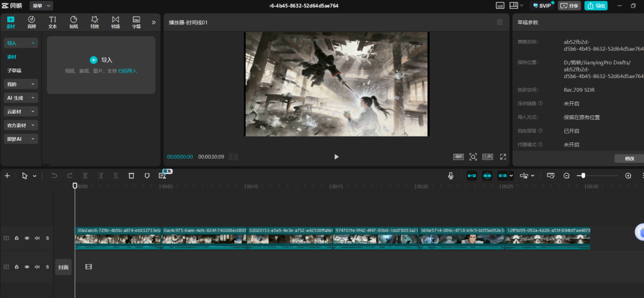The width and height of the screenshot is (644, 298).
Task: Expand the 云素材 section
Action: pyautogui.click(x=21, y=111)
